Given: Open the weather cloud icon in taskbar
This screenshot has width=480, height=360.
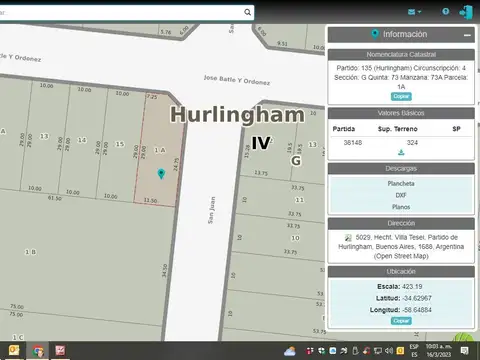Looking at the screenshot, I should [290, 351].
